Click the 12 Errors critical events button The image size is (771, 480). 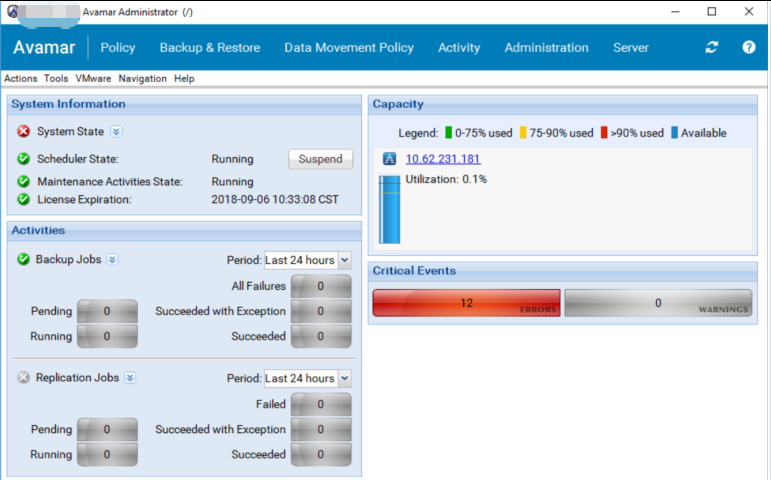[466, 303]
